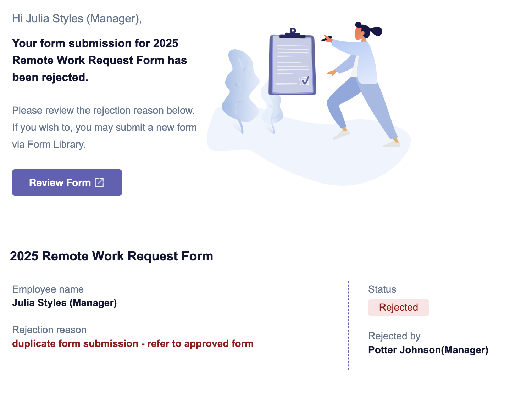The width and height of the screenshot is (532, 394).
Task: Click the 2025 Remote Work Request Form heading
Action: pyautogui.click(x=111, y=256)
